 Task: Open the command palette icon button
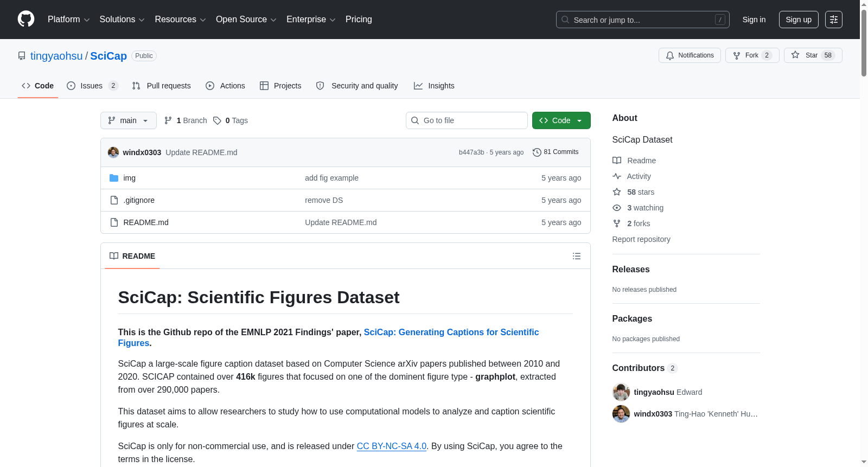pyautogui.click(x=833, y=20)
